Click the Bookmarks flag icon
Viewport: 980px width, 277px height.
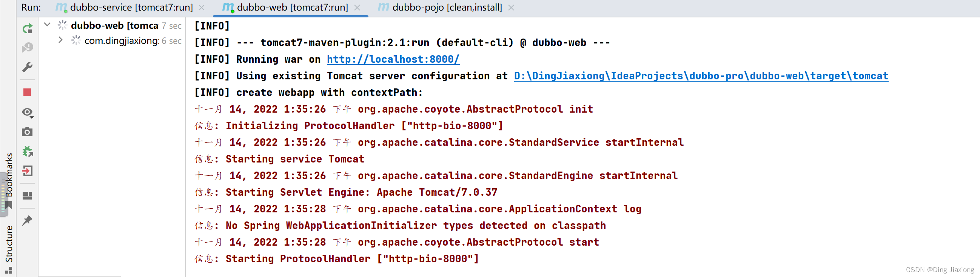9,206
